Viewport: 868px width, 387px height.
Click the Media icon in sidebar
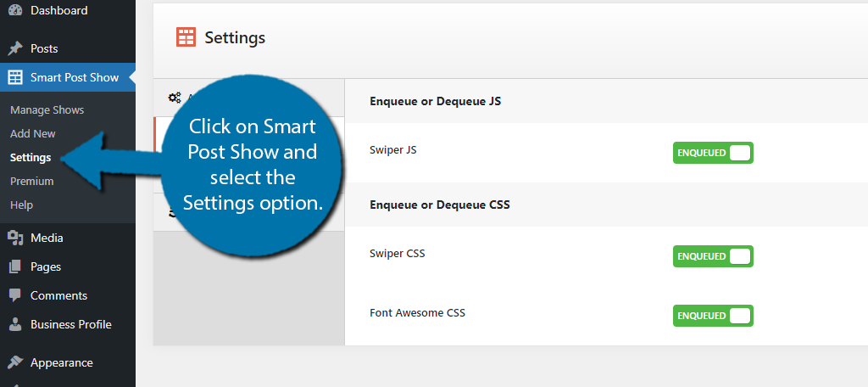point(15,238)
